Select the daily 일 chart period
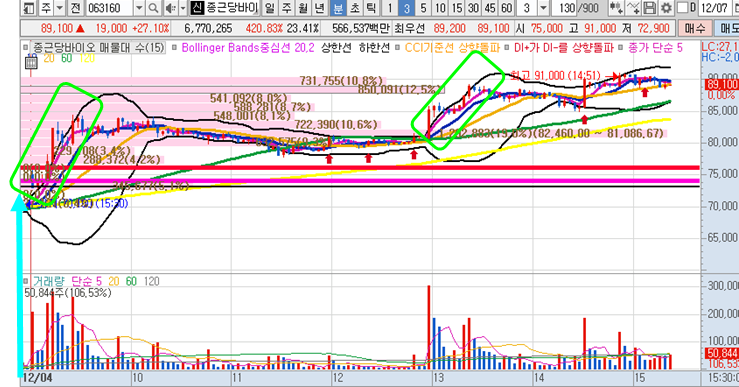The width and height of the screenshot is (739, 387). click(x=269, y=8)
